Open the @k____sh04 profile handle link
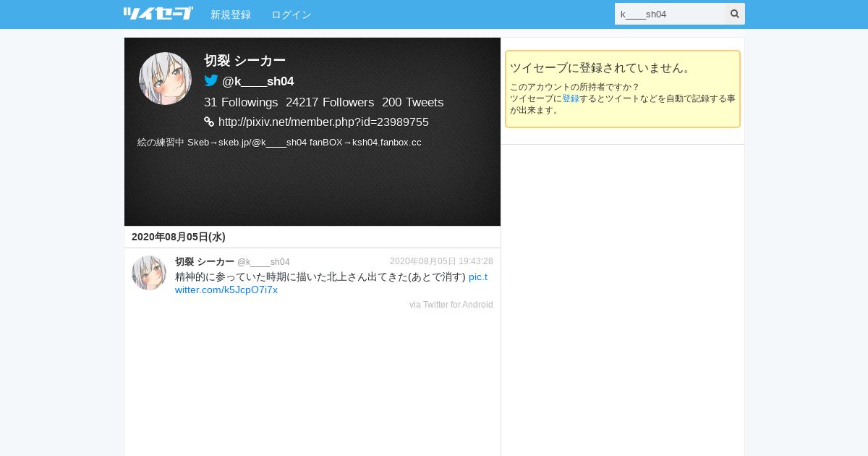868x456 pixels. [x=258, y=81]
